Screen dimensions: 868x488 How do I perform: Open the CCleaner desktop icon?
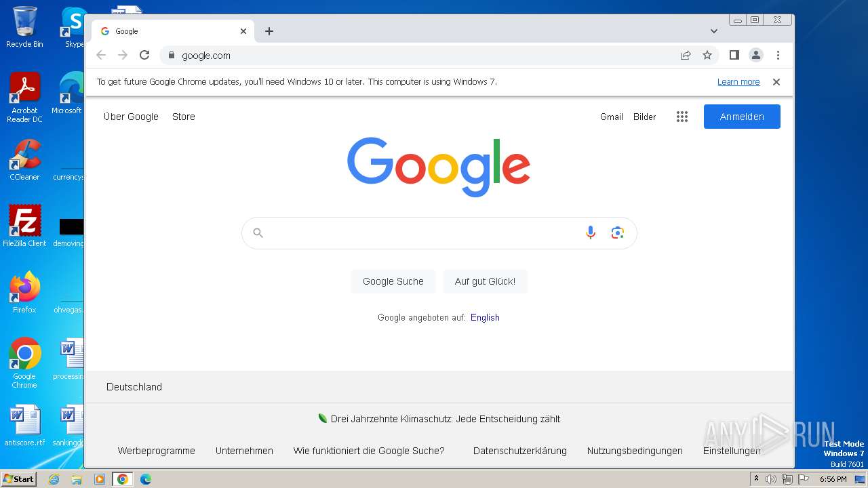click(x=24, y=160)
